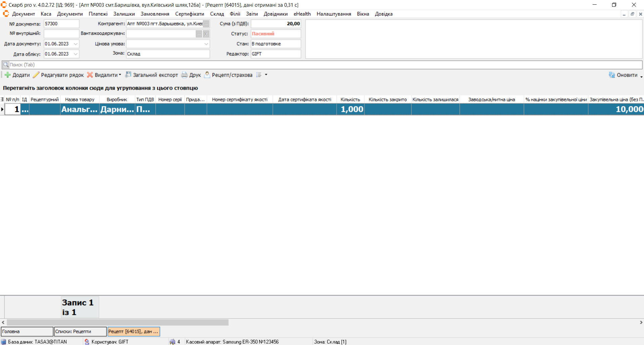Click the pencil Редагувати рядок icon
The image size is (644, 345).
click(x=36, y=75)
